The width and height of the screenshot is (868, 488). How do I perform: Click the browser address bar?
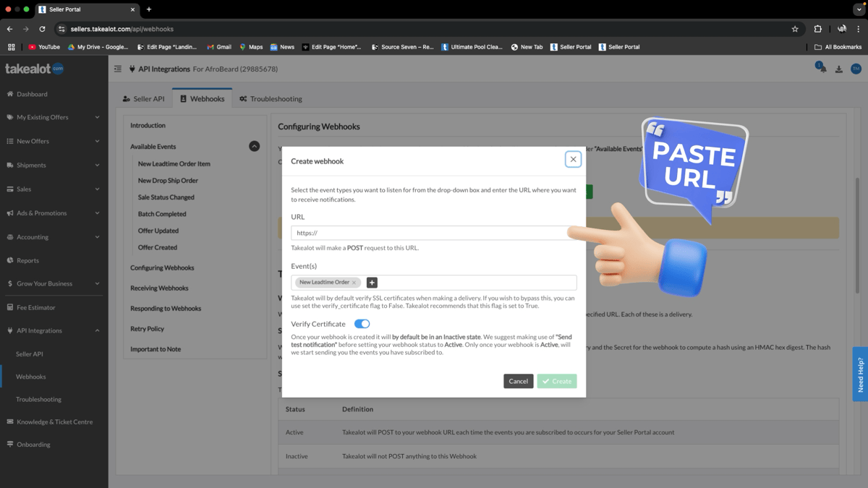click(x=430, y=29)
